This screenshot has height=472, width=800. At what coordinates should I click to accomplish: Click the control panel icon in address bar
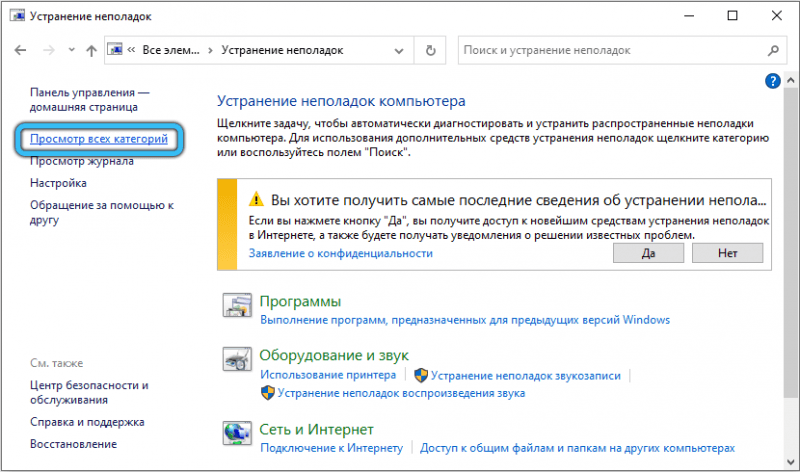click(115, 49)
